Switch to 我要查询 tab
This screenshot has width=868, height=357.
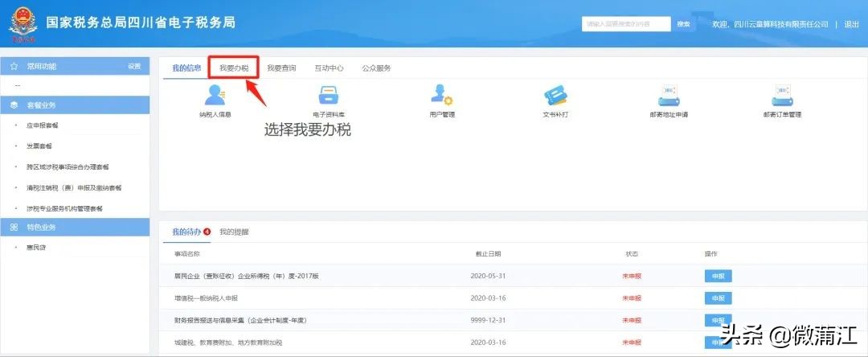coord(281,68)
